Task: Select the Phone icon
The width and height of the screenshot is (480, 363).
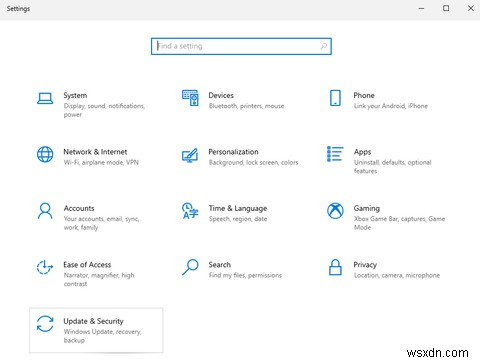Action: click(x=335, y=98)
